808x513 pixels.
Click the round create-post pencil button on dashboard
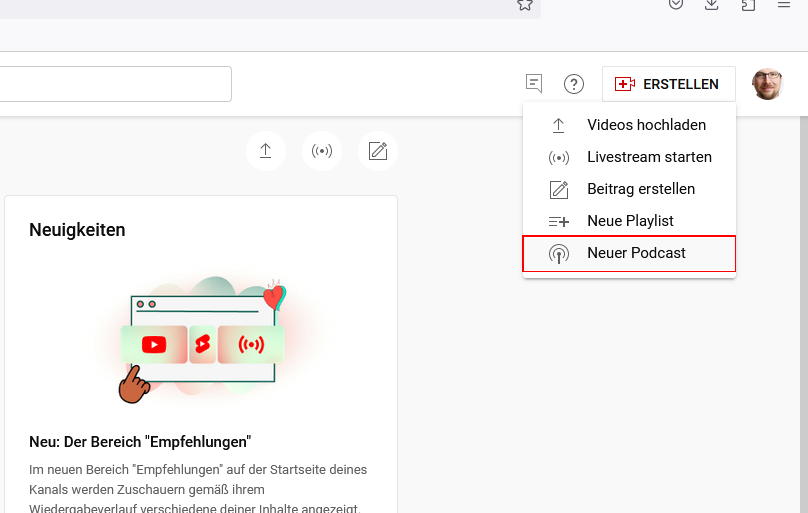378,151
